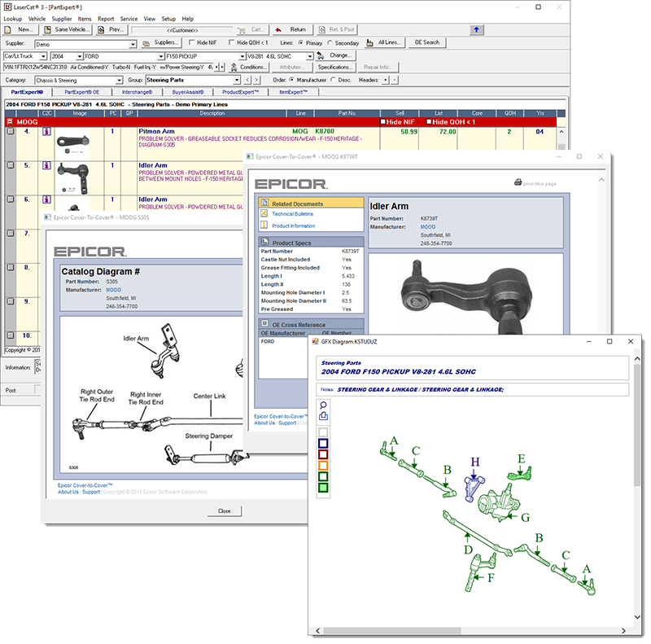
Task: Click info icon on Pitman Arm row
Action: tap(46, 132)
